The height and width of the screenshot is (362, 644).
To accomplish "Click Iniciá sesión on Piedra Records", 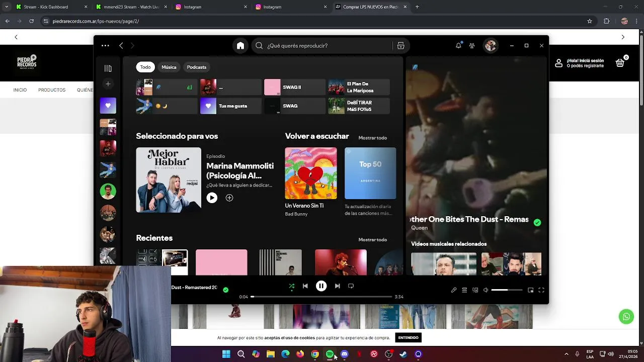I will [585, 61].
